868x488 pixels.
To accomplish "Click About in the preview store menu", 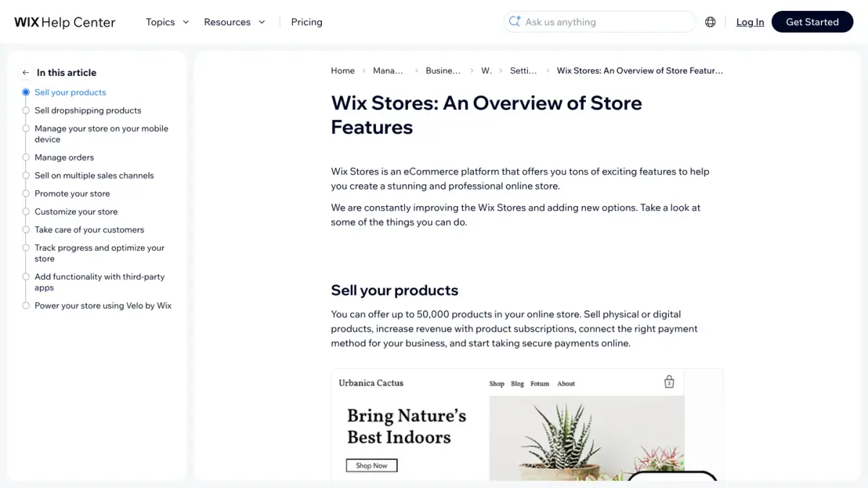I will (x=566, y=384).
